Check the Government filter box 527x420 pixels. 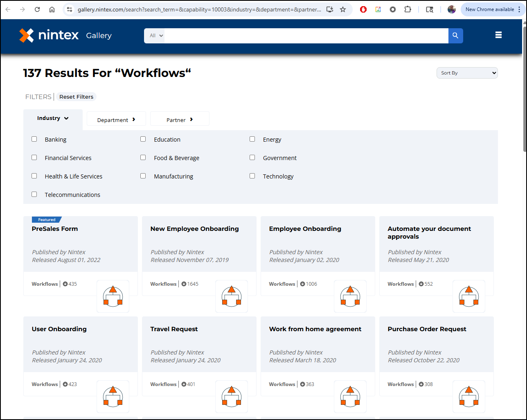coord(252,158)
